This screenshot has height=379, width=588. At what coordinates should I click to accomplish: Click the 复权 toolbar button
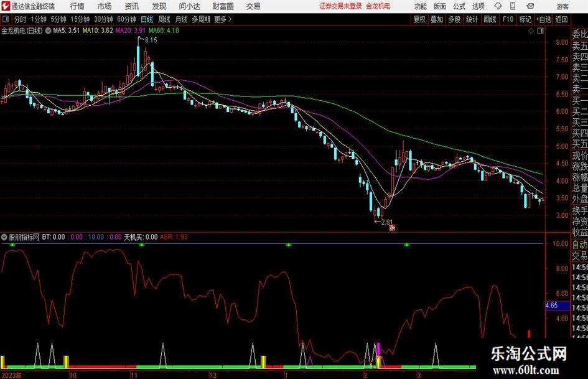[419, 19]
